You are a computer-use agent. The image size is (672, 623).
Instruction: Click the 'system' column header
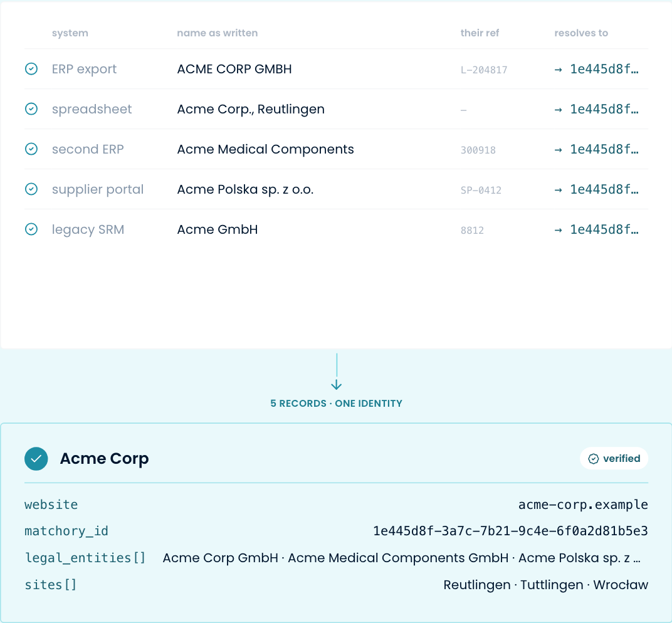pos(70,33)
